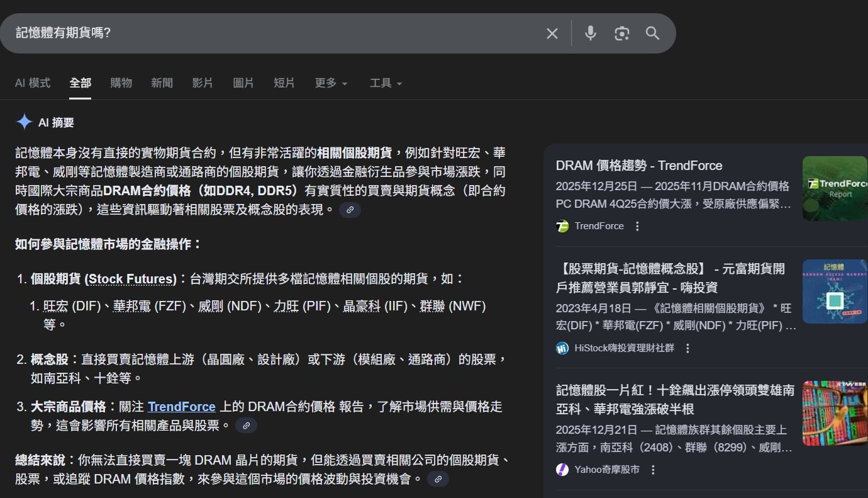
Task: Click the magnifying glass search icon
Action: click(652, 33)
